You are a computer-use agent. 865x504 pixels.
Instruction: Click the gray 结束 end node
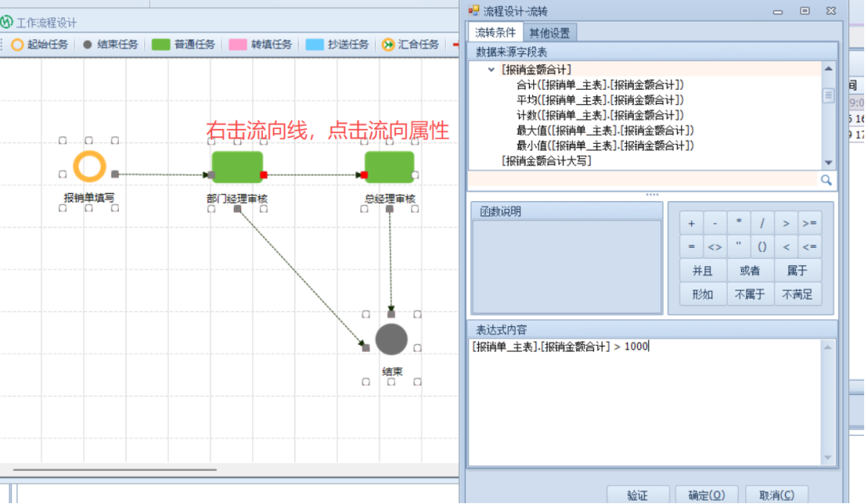(x=391, y=339)
